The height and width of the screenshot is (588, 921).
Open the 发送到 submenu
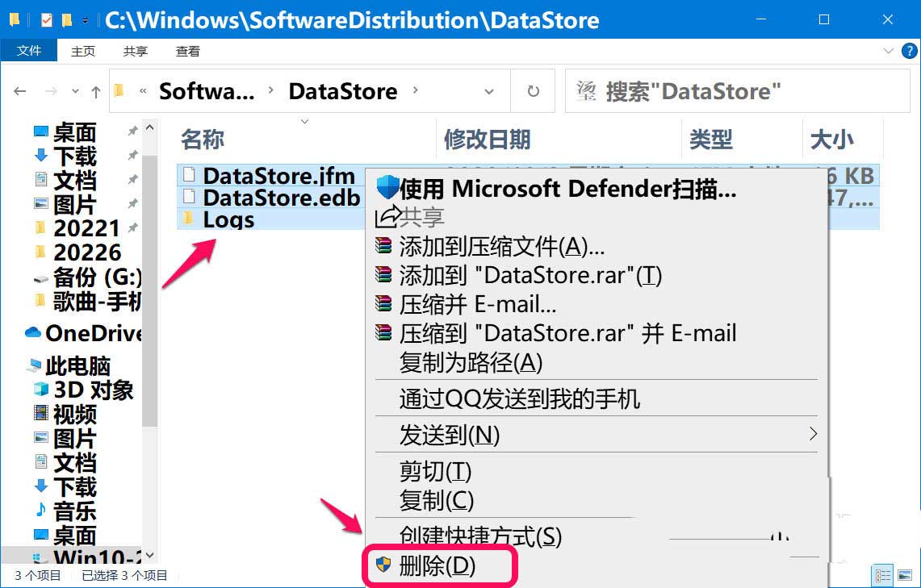[565, 434]
